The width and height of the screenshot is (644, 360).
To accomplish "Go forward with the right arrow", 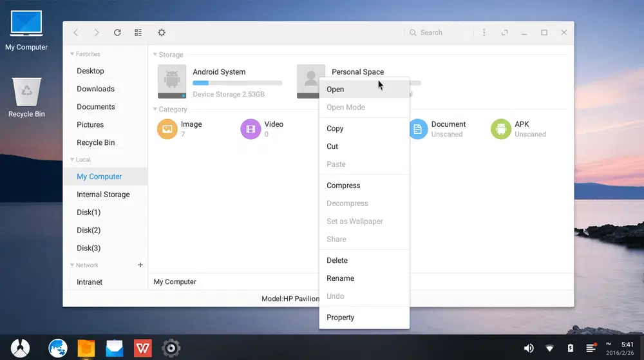I will pyautogui.click(x=97, y=32).
